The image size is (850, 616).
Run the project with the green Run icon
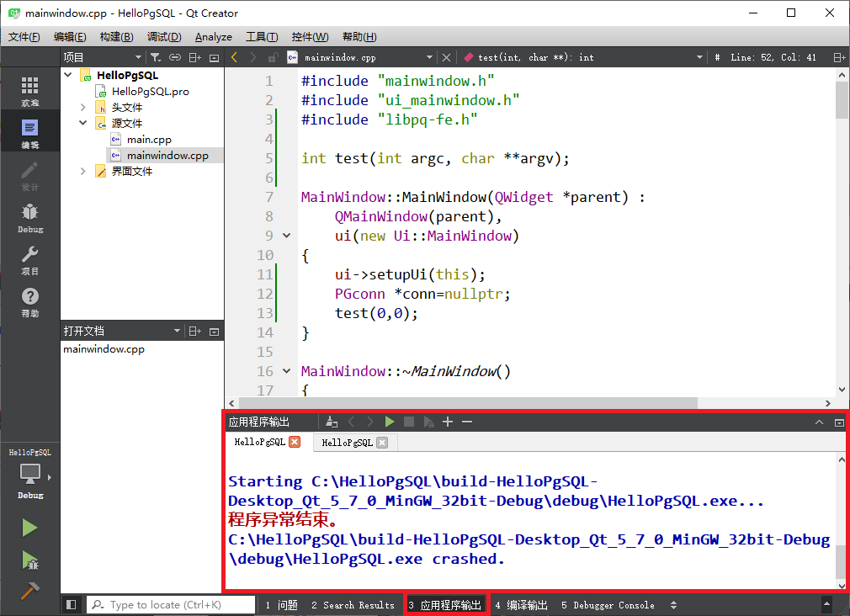pyautogui.click(x=30, y=528)
